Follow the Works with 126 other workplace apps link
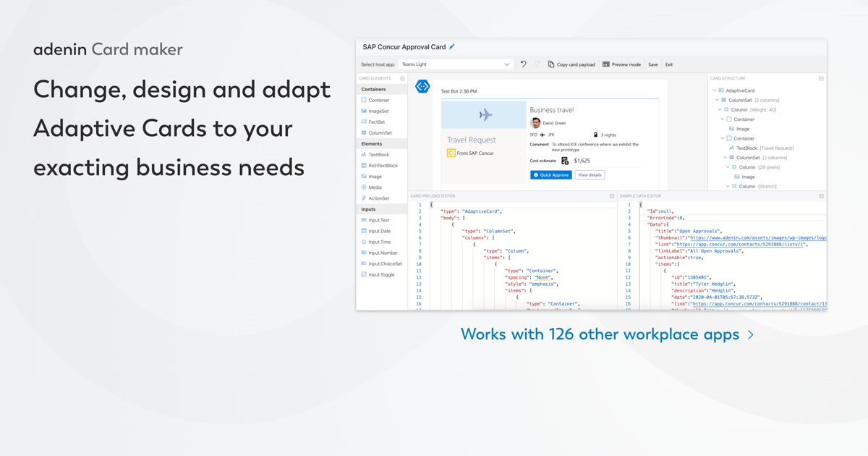Screen dimensions: 868x456 point(608,334)
